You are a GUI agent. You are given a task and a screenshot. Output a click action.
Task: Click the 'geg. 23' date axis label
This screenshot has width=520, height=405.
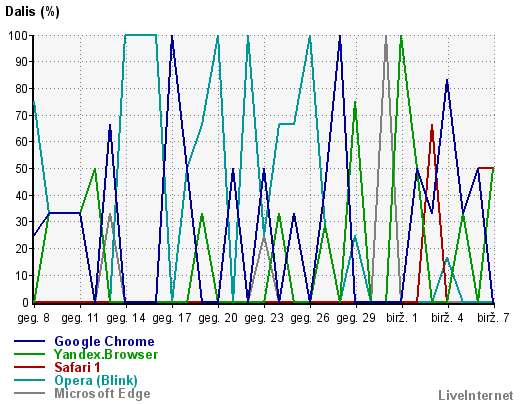[x=264, y=318]
